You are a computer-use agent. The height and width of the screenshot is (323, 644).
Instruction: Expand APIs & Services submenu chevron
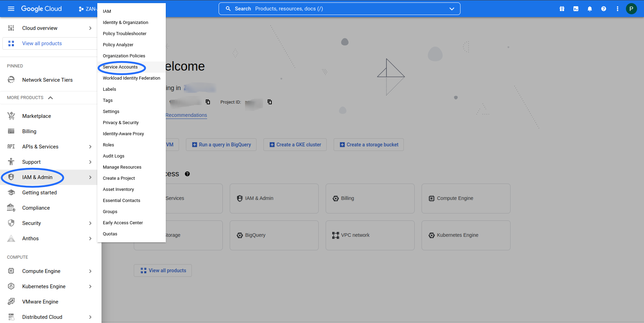click(x=90, y=147)
